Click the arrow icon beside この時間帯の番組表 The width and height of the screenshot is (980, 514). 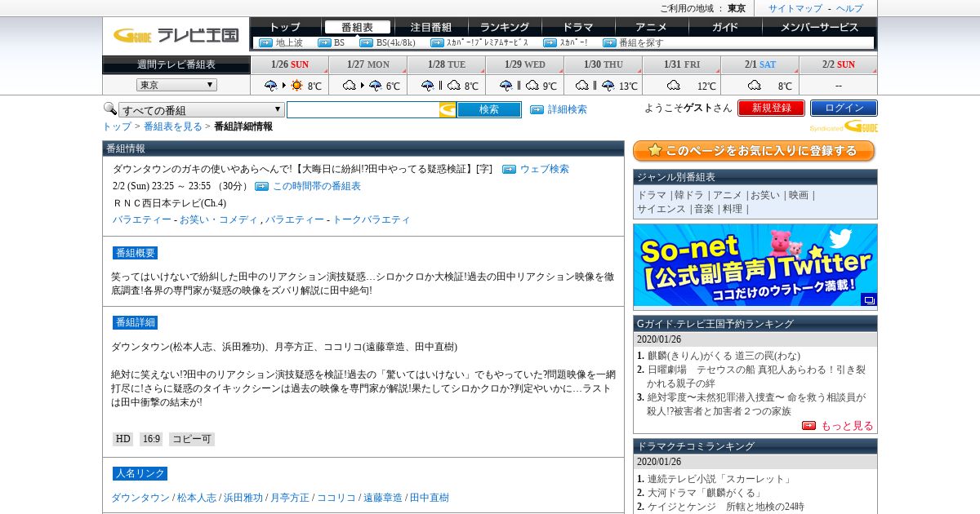[261, 186]
